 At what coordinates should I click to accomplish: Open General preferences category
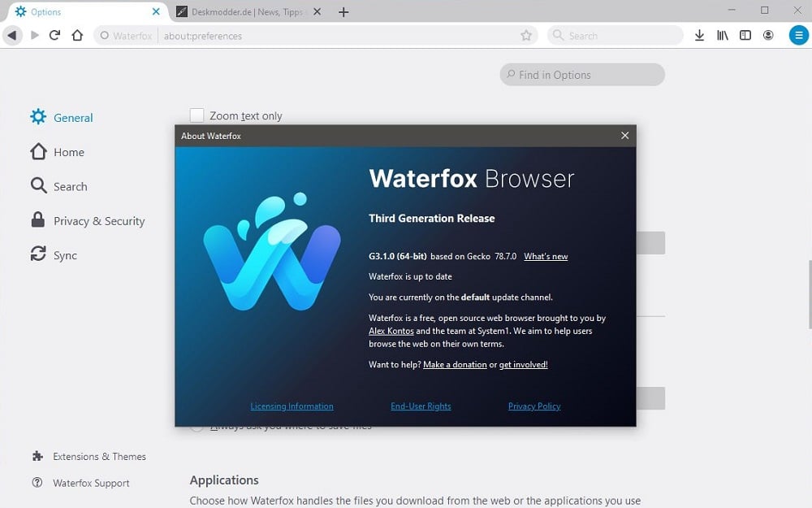coord(62,117)
